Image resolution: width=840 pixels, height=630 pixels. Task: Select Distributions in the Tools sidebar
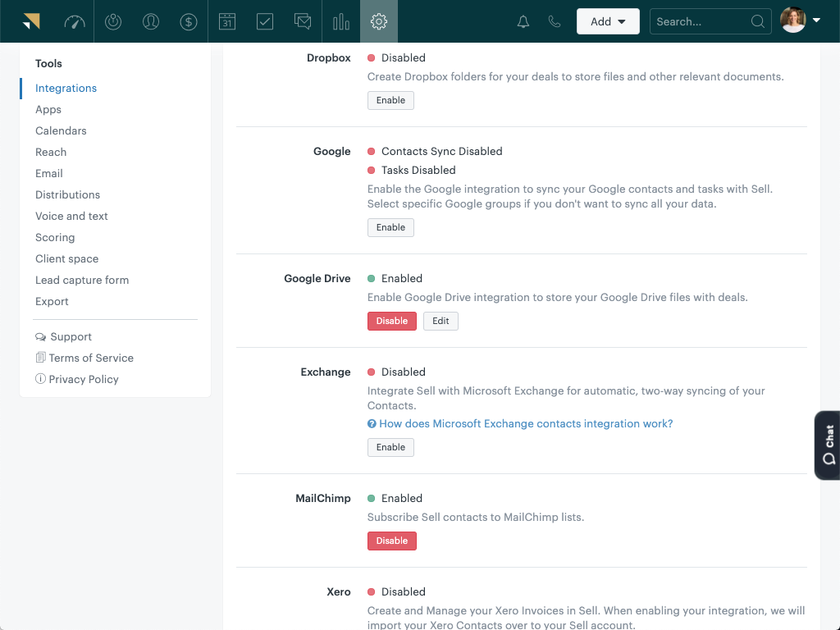coord(67,195)
